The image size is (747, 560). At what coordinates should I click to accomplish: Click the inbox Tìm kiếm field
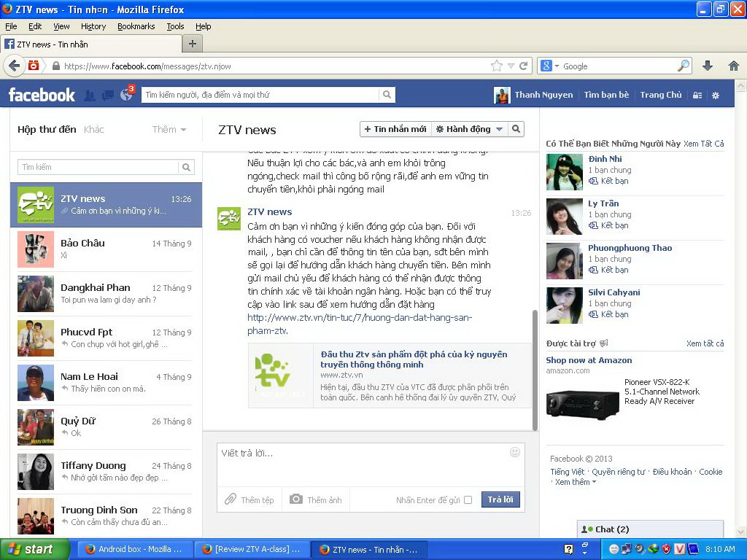[x=98, y=167]
